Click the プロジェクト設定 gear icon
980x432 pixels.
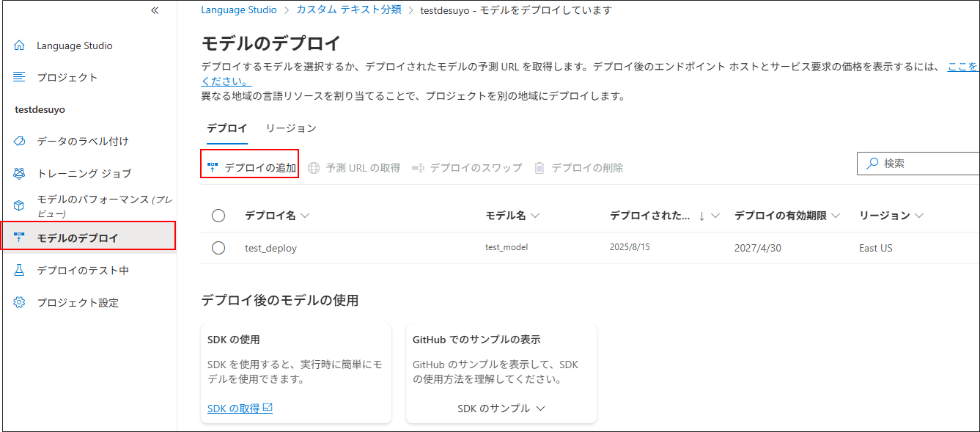(x=20, y=302)
